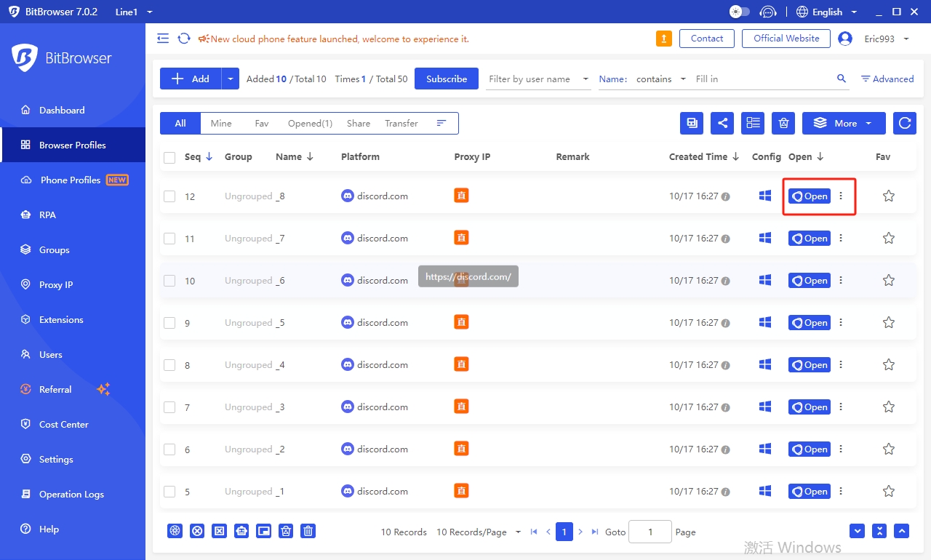
Task: Click the circled X icon in bottom toolbar
Action: 197,531
